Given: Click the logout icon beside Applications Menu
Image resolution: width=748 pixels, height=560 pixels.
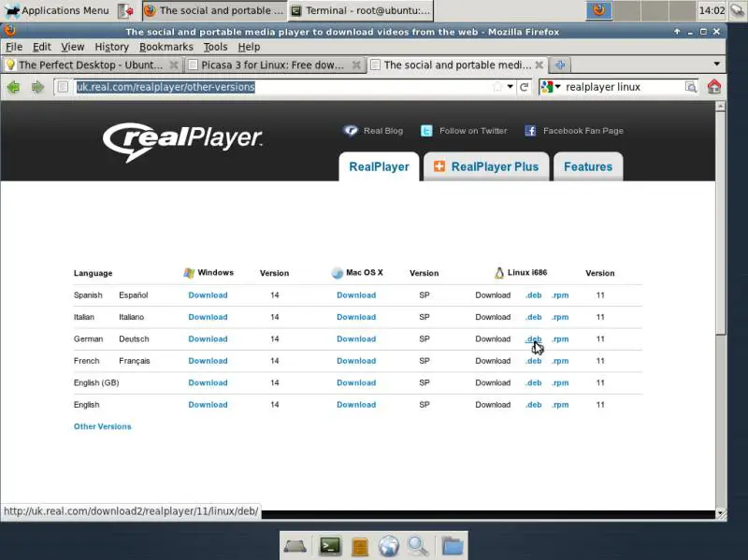Looking at the screenshot, I should (125, 10).
